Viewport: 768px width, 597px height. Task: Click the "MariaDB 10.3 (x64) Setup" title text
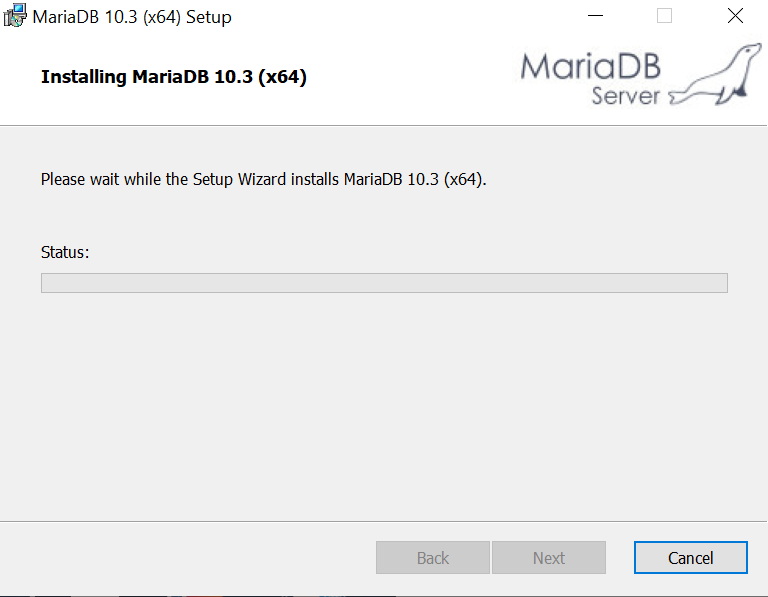(x=132, y=17)
